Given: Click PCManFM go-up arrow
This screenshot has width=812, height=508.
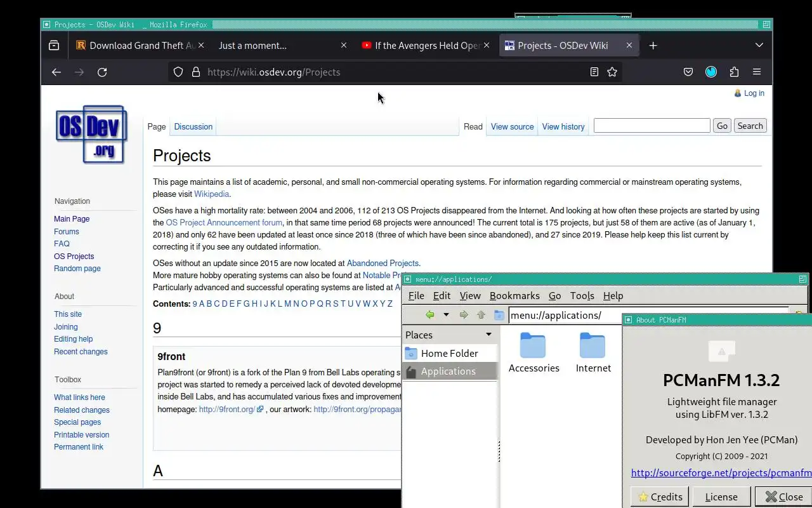Looking at the screenshot, I should point(481,315).
